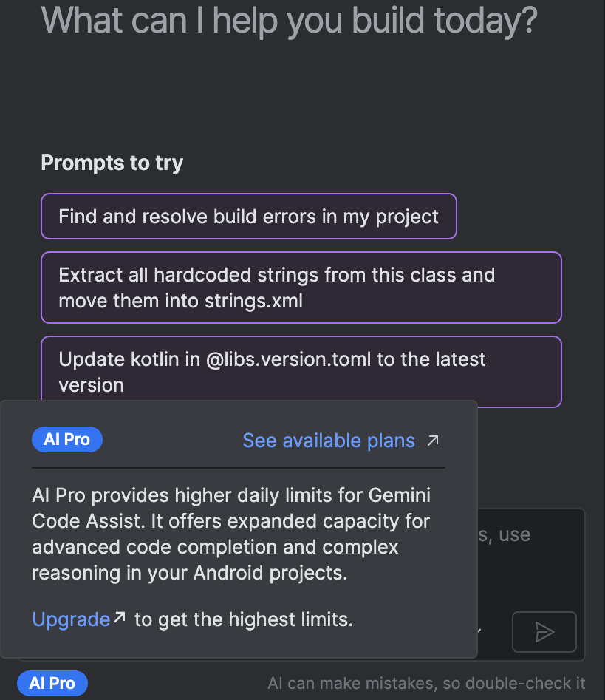This screenshot has width=605, height=700.
Task: Click the What can I help you build heading
Action: (x=289, y=20)
